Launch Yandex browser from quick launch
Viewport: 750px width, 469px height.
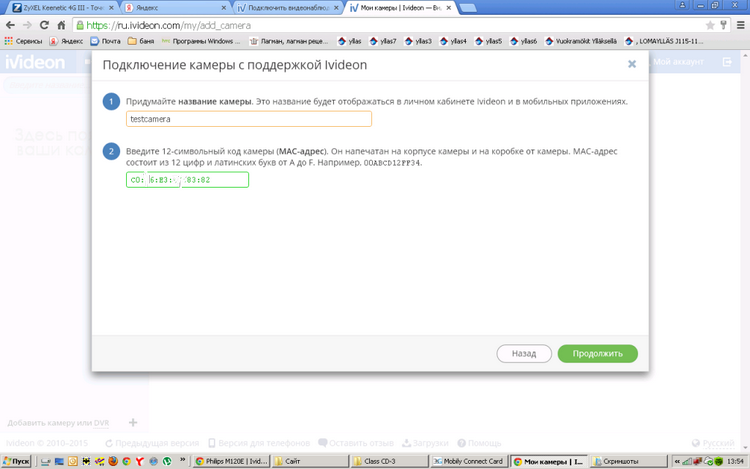click(x=140, y=461)
